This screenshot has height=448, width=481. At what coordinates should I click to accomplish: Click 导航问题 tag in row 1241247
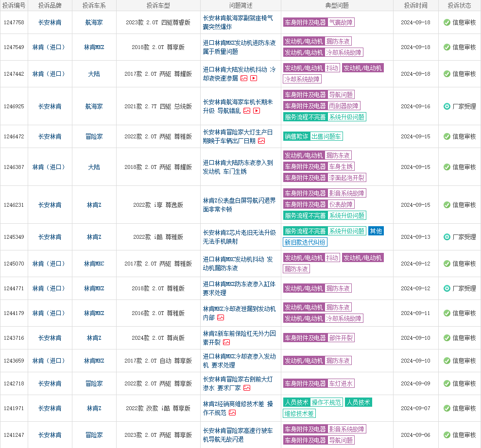(x=341, y=440)
